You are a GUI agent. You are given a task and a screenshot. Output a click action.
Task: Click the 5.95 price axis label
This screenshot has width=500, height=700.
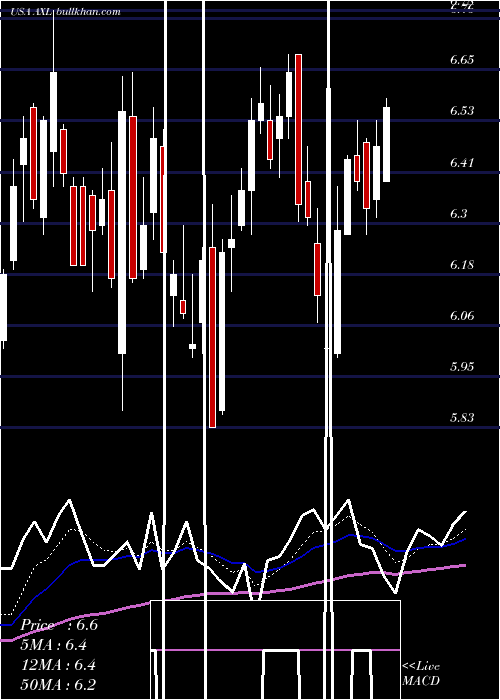point(462,367)
